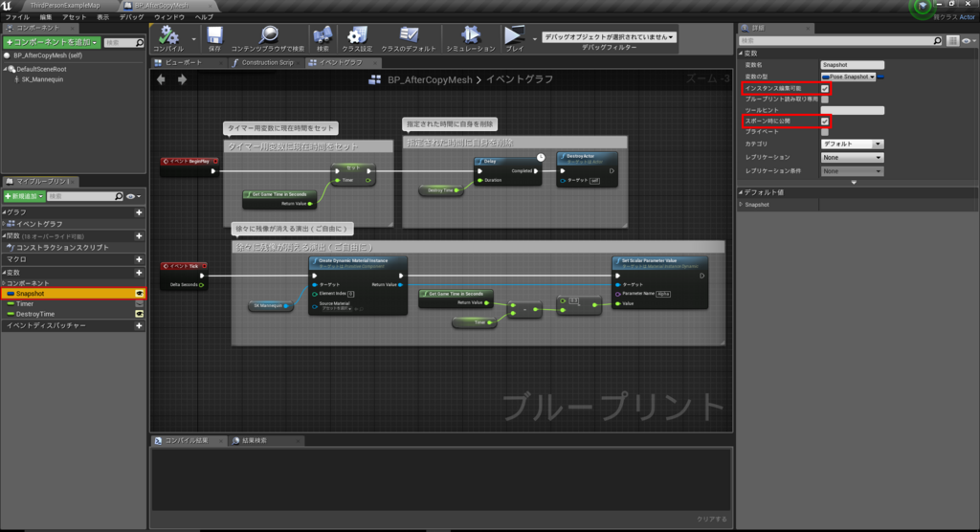Start Simulation (シミュレーション) toolbar icon

pos(471,34)
